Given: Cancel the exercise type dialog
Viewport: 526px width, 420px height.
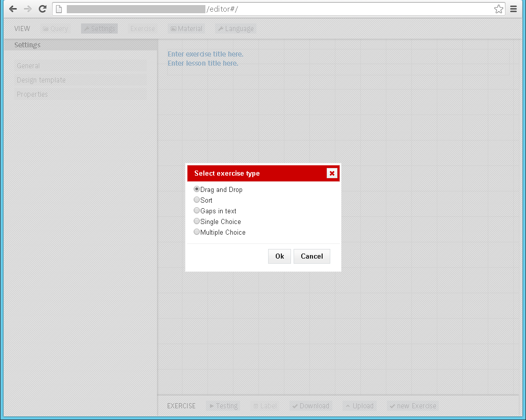Looking at the screenshot, I should point(311,256).
